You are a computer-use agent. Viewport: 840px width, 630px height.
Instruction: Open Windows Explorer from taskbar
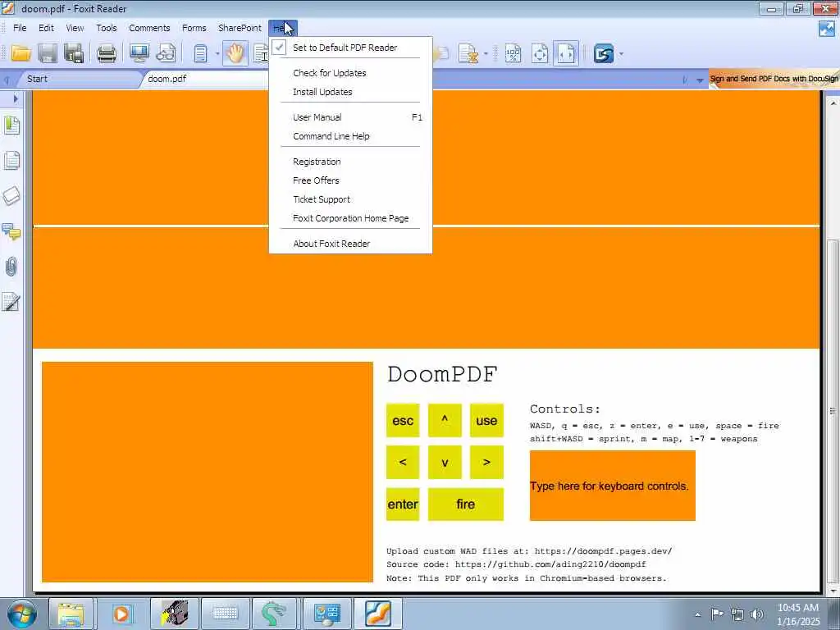tap(71, 614)
